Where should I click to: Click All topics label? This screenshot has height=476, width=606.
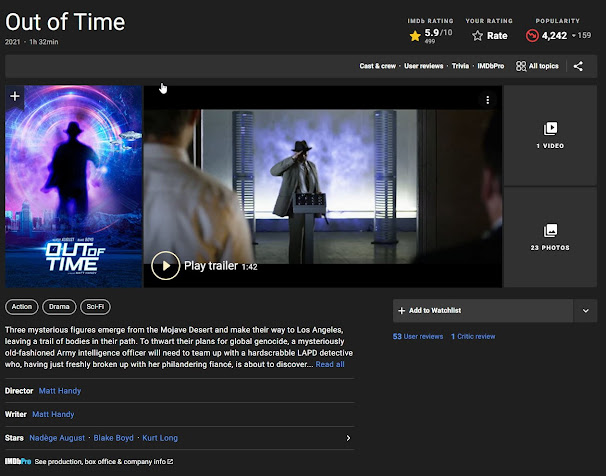click(x=543, y=66)
